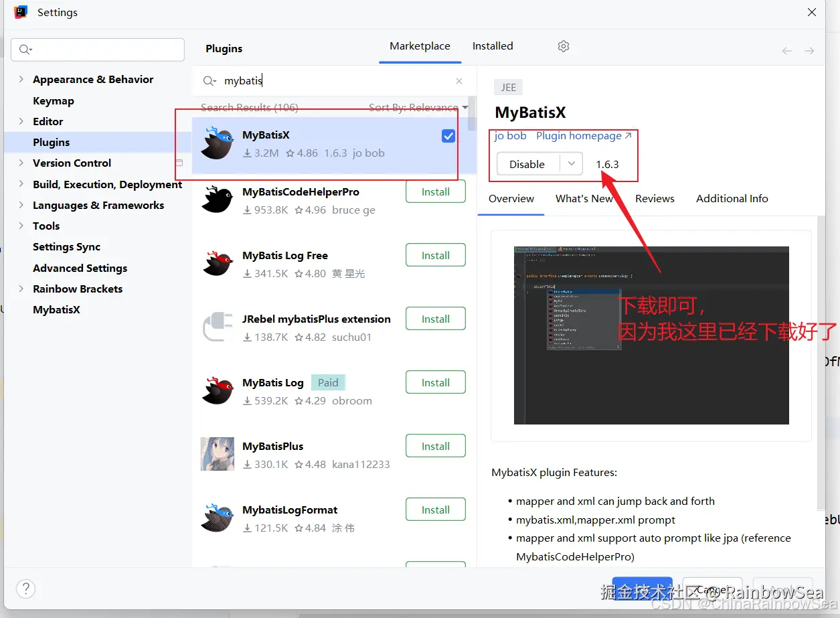Install the paid MyBatis Log plugin
This screenshot has width=840, height=618.
point(436,382)
